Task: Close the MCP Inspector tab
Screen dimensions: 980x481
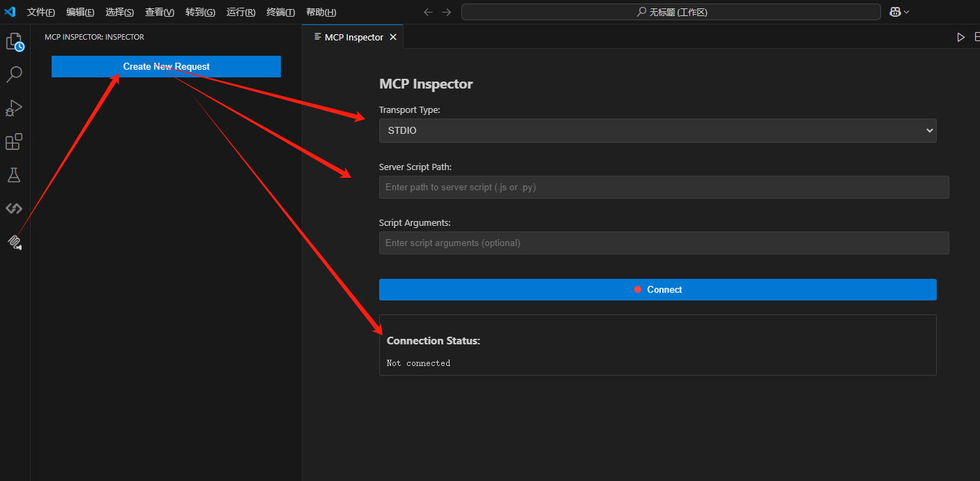Action: pyautogui.click(x=393, y=37)
